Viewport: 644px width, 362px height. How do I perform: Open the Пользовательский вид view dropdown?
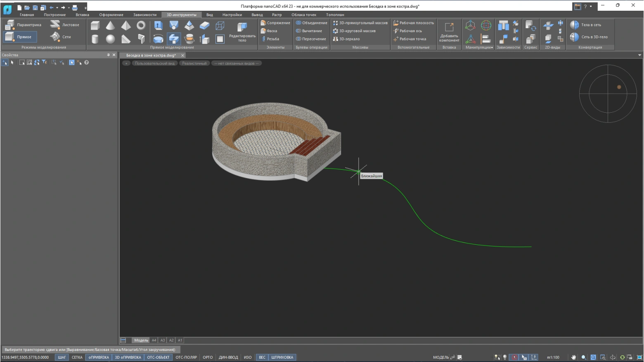(x=154, y=63)
